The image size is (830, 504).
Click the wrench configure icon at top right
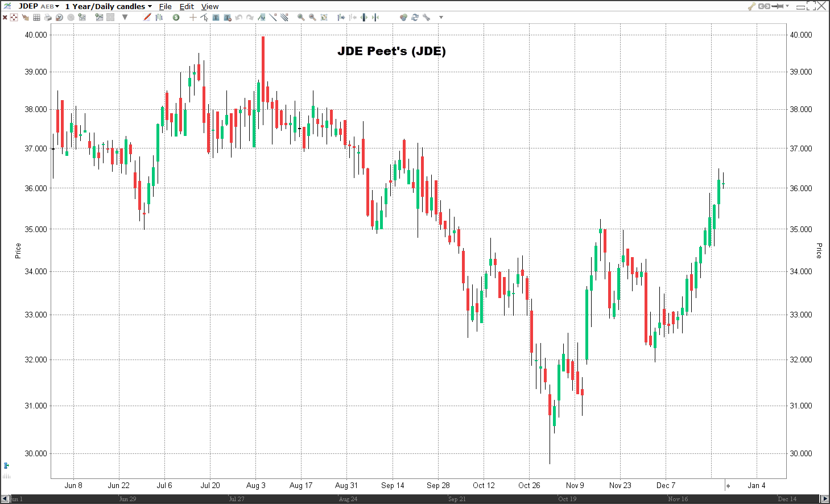(751, 6)
